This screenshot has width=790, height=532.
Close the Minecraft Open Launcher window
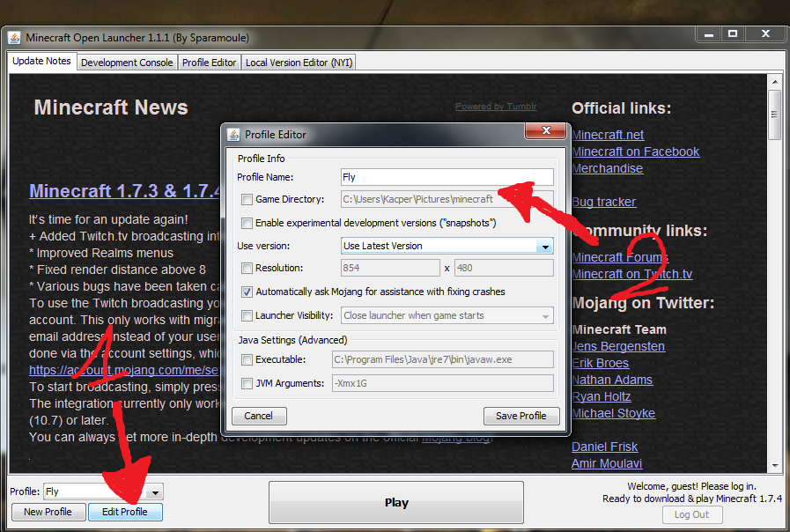coord(765,33)
